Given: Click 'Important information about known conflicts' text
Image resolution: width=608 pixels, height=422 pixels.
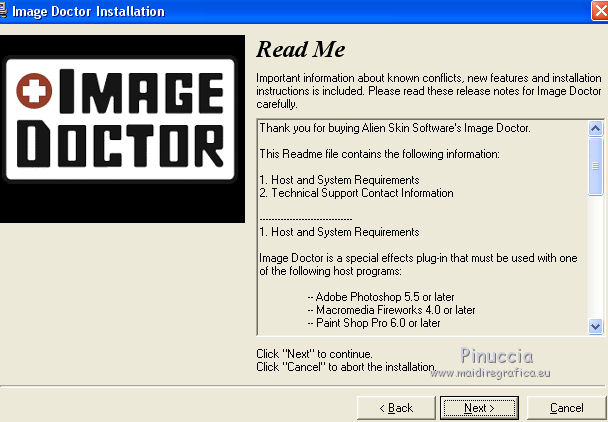Looking at the screenshot, I should click(428, 91).
